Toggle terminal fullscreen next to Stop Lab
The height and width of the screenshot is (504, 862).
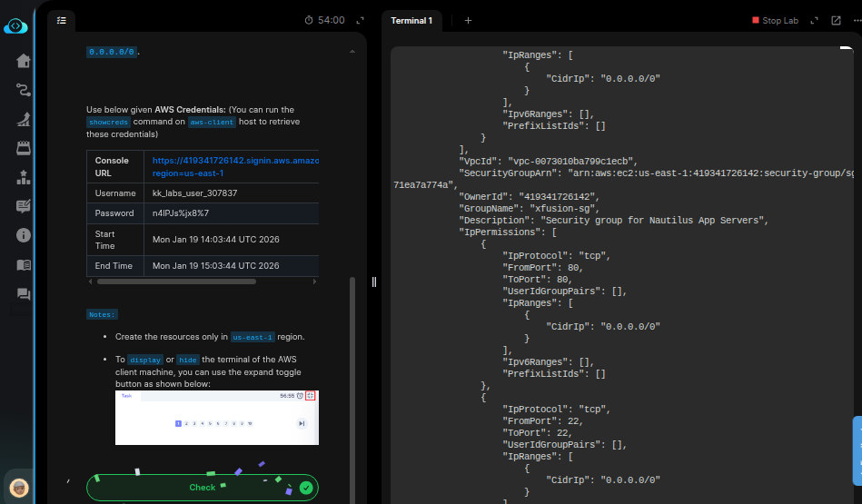coord(814,20)
